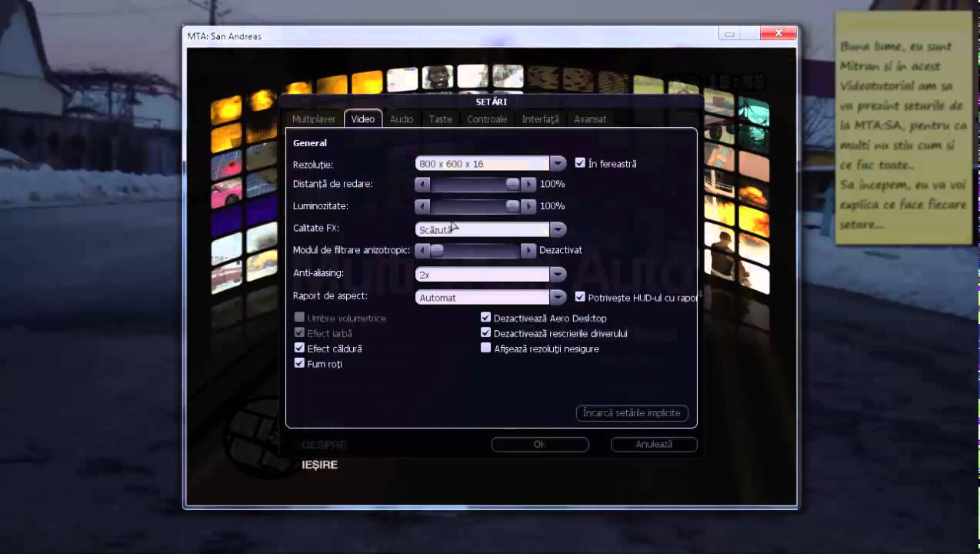Screen dimensions: 980x554
Task: Select the Video settings tab
Action: 363,119
